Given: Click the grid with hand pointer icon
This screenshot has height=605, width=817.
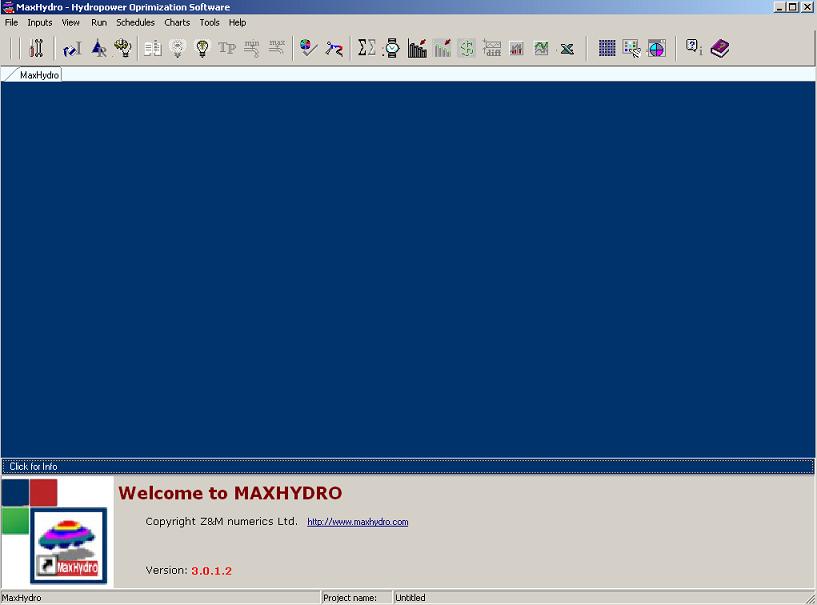Looking at the screenshot, I should (x=632, y=48).
